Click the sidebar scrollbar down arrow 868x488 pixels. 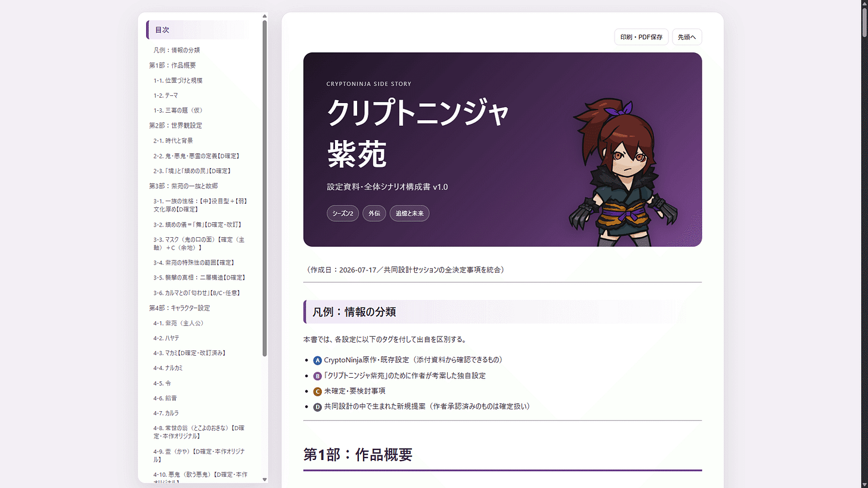(x=265, y=479)
